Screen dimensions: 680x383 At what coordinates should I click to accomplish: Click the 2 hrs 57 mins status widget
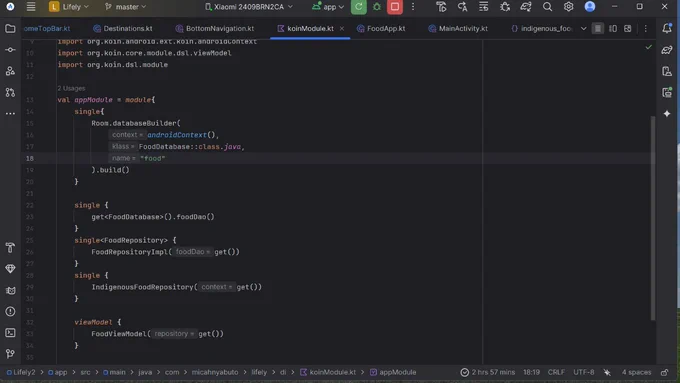pyautogui.click(x=488, y=372)
